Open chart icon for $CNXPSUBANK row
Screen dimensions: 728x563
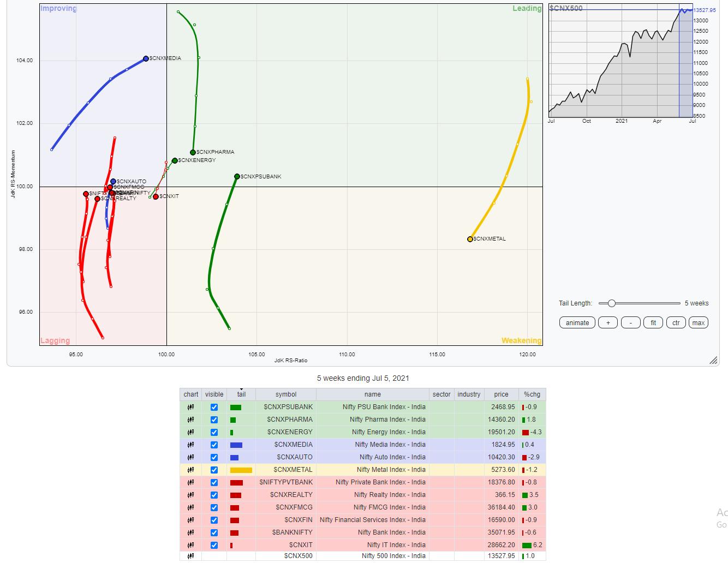point(191,407)
